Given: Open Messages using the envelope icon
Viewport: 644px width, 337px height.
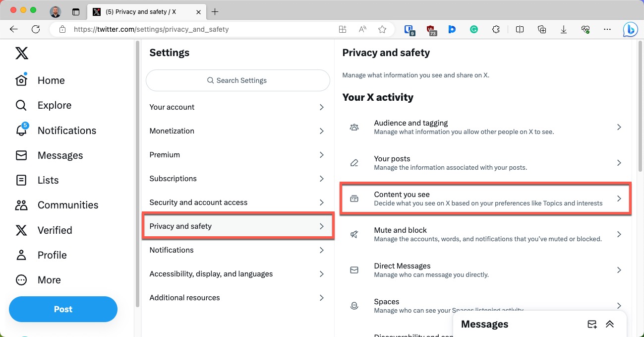Looking at the screenshot, I should tap(21, 155).
